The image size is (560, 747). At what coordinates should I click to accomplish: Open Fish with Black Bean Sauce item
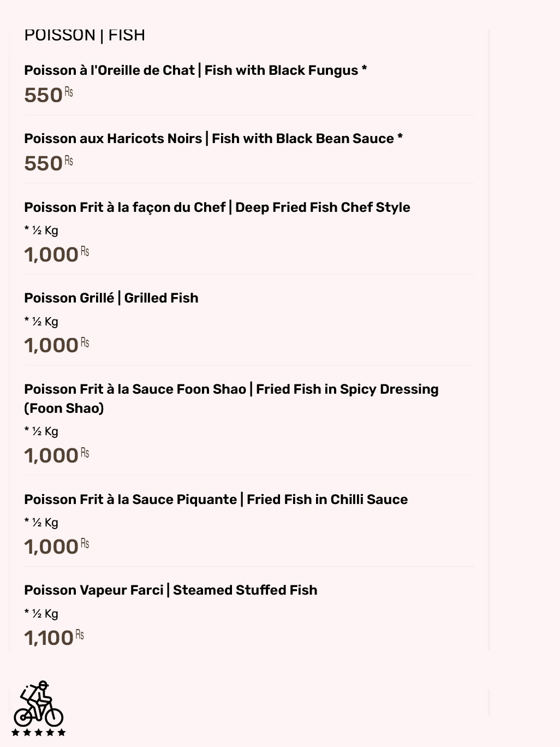(x=213, y=139)
